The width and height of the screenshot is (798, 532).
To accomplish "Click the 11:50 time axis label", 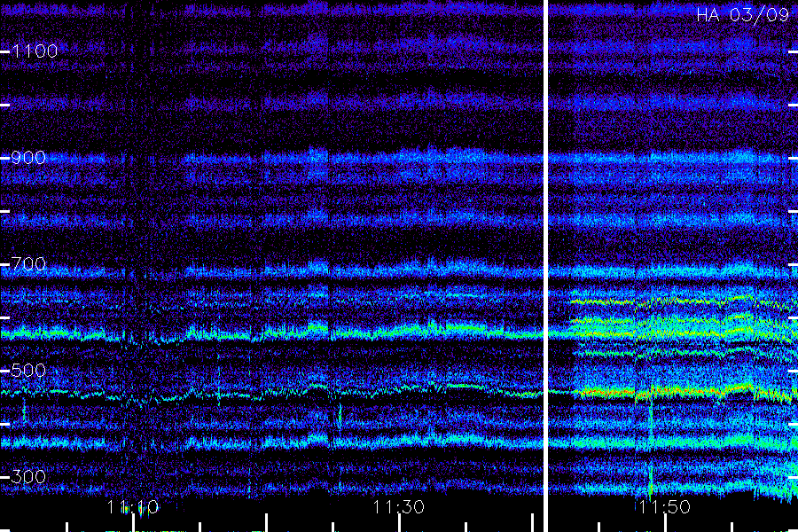I will pos(665,507).
